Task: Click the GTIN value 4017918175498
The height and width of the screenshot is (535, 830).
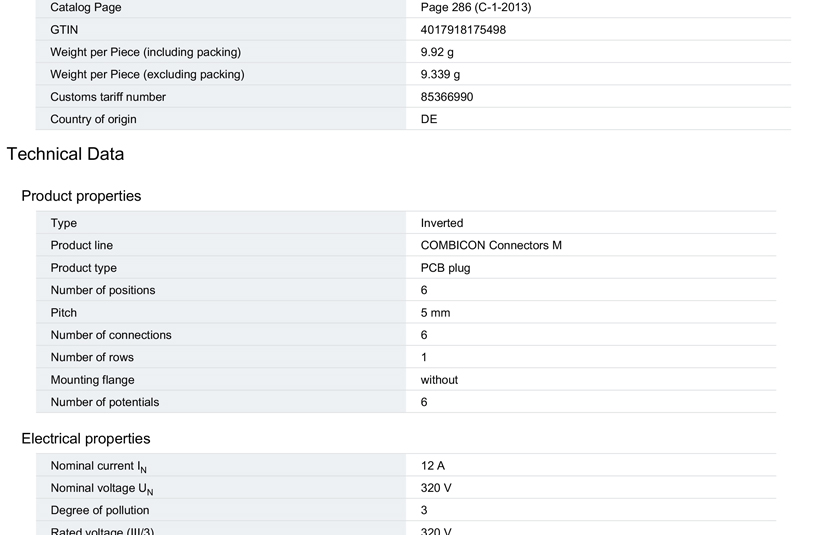Action: 463,30
